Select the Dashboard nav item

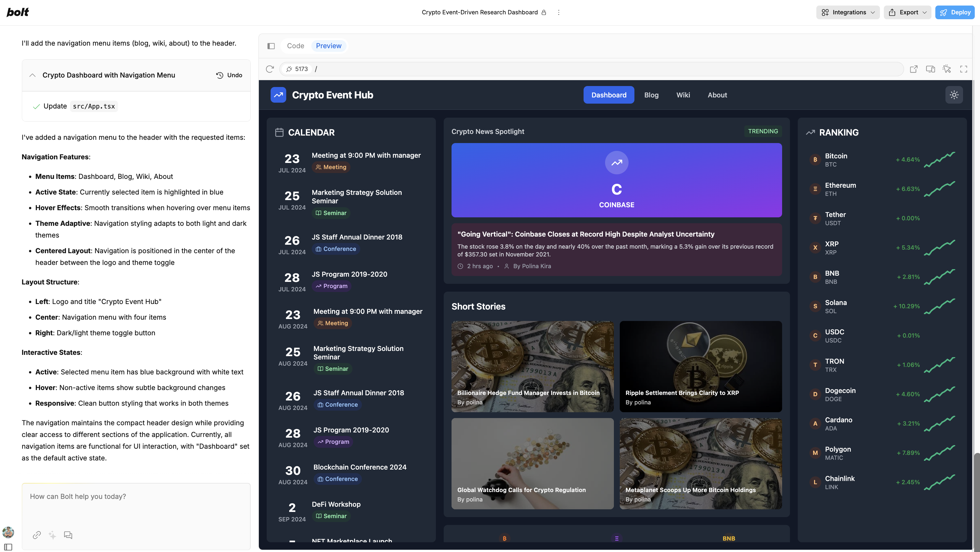point(608,94)
